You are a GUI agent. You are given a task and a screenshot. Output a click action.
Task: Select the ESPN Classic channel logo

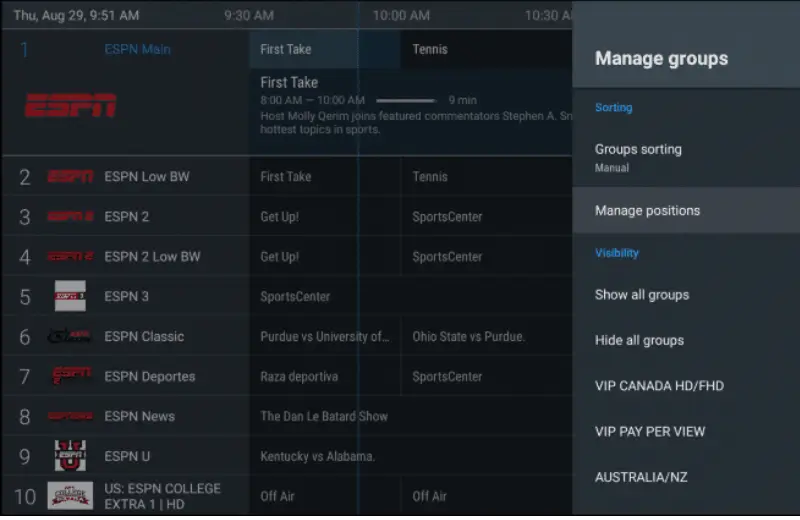click(x=70, y=336)
